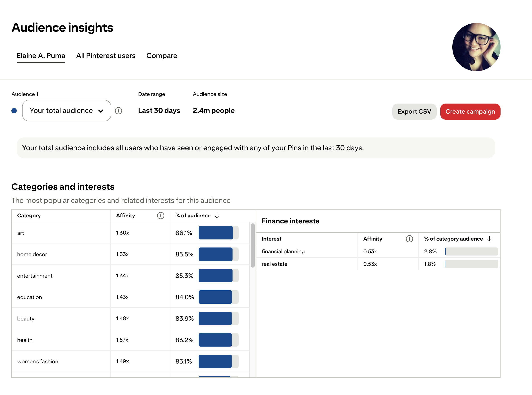Click the 86.1% audience bar for art

coord(218,233)
